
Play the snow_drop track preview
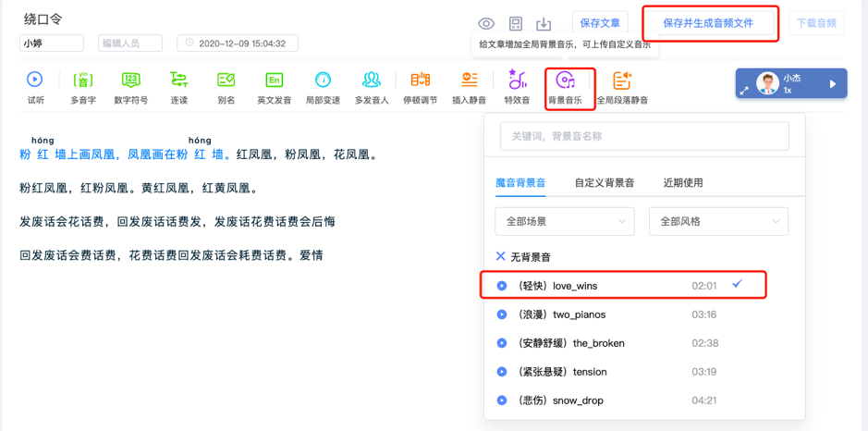tap(502, 400)
